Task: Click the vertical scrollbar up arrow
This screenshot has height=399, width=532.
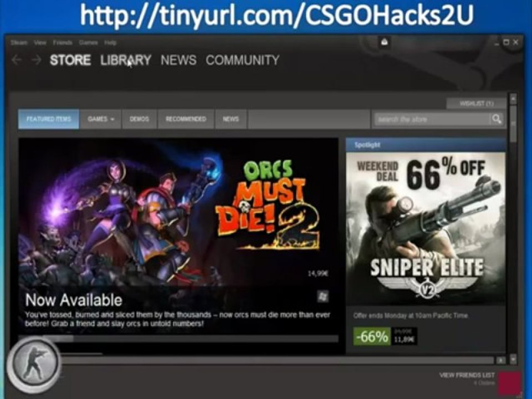Action: click(x=513, y=99)
